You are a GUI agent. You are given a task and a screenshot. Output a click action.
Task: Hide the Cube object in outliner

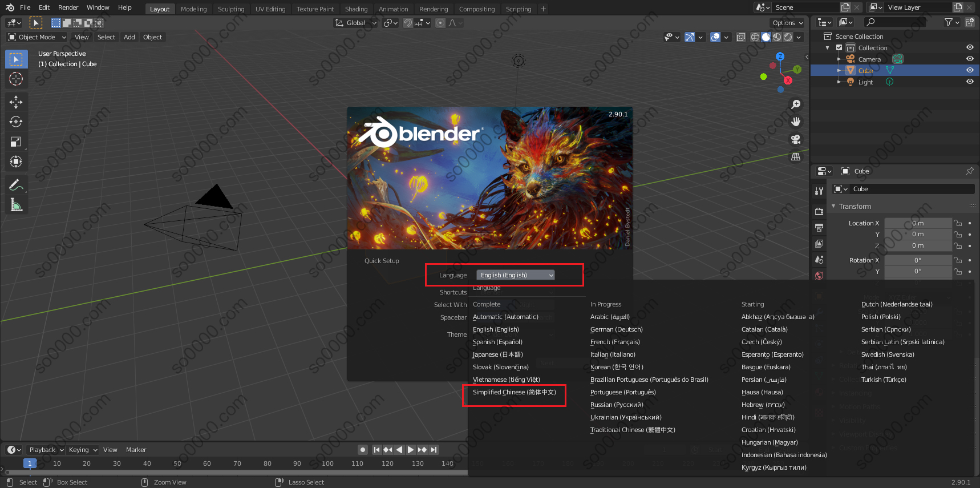(970, 70)
